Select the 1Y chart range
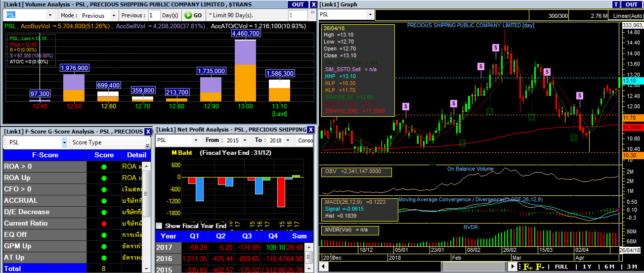The image size is (644, 273). (587, 267)
